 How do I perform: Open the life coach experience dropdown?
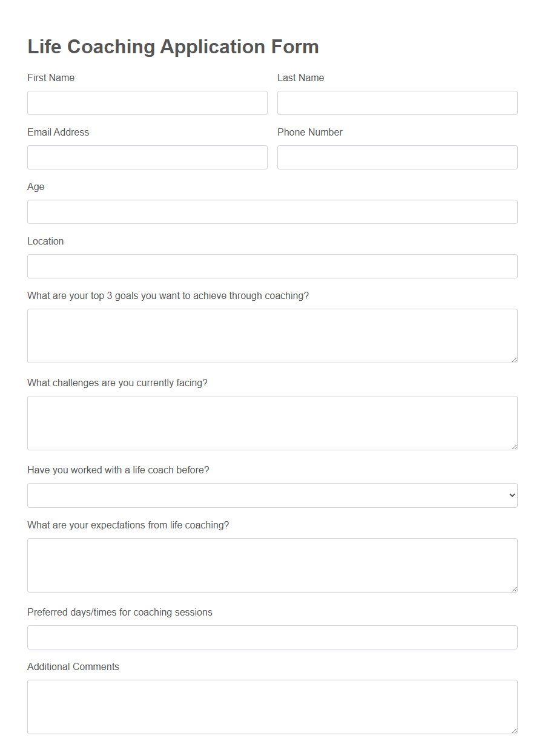click(x=272, y=495)
